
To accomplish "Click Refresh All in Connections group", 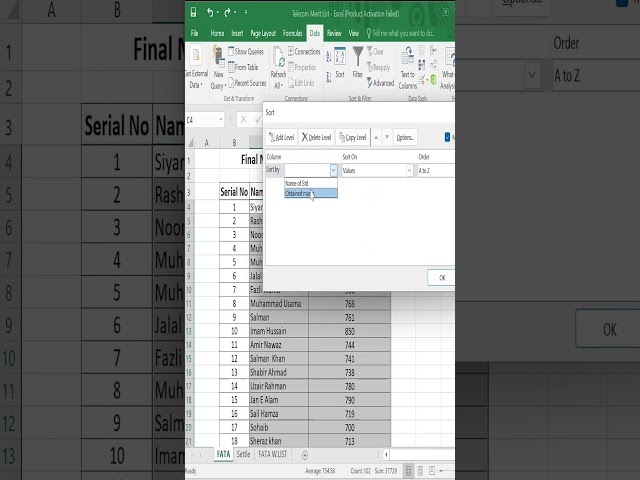I will pos(278,68).
